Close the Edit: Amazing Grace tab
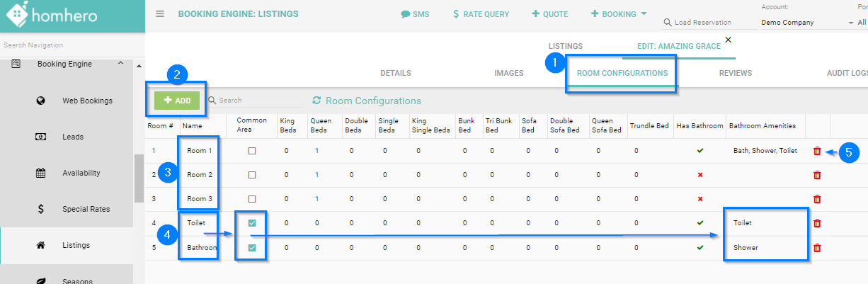 point(728,40)
